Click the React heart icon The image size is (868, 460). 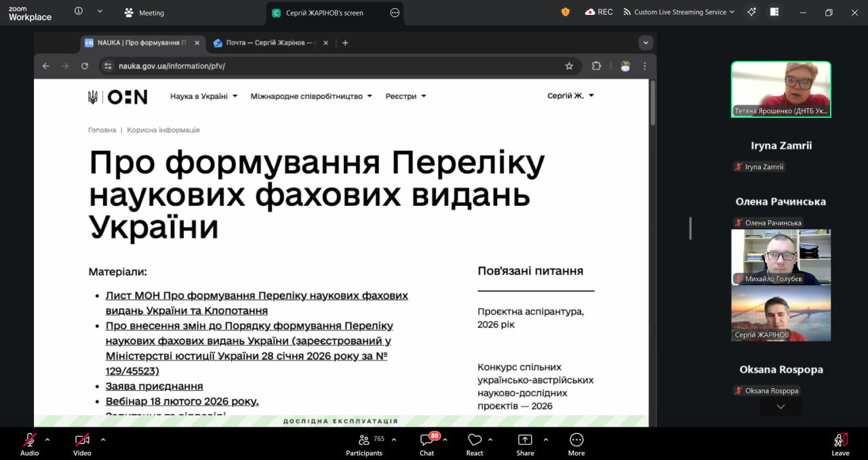pos(475,440)
